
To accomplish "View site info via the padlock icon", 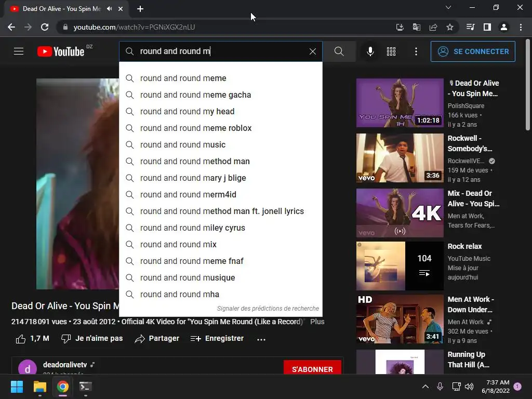I will click(65, 27).
